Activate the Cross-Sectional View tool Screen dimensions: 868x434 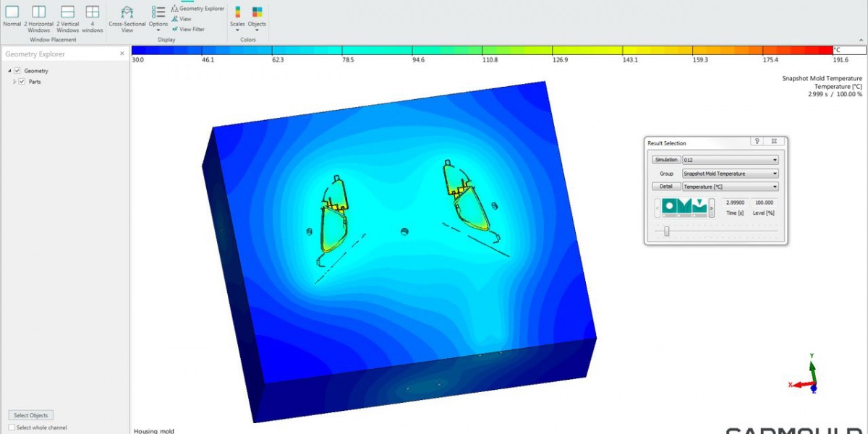127,12
